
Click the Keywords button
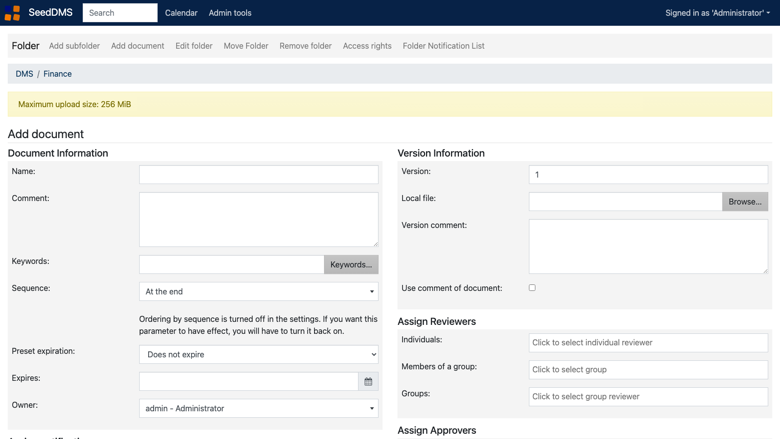pos(351,264)
